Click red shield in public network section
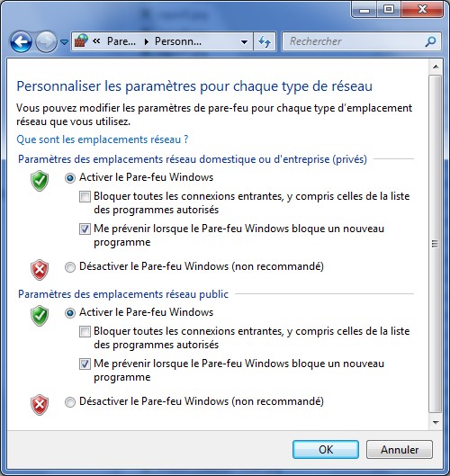 pos(40,405)
